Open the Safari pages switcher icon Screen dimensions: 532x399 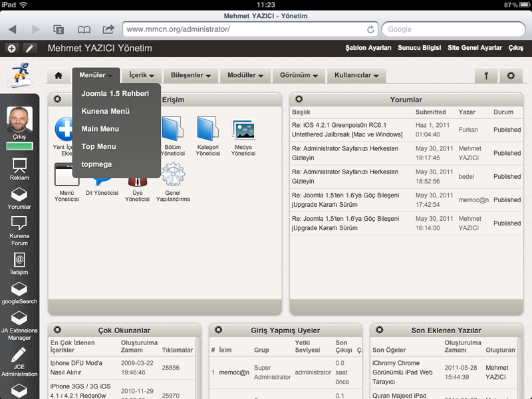(x=59, y=29)
